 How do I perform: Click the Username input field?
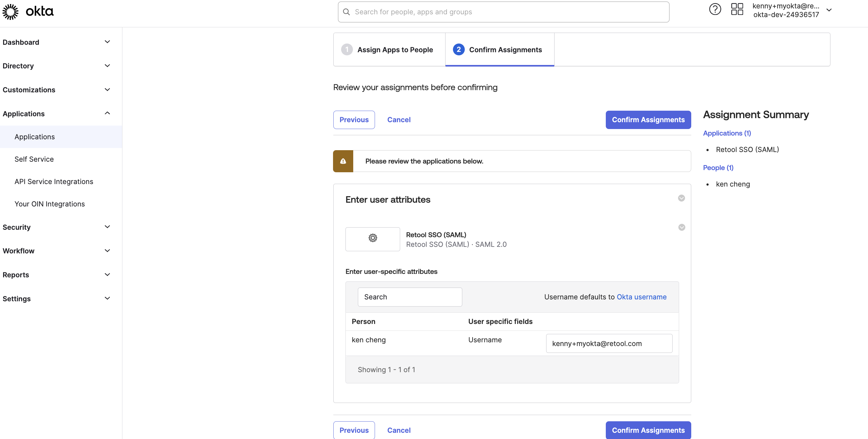pos(609,343)
